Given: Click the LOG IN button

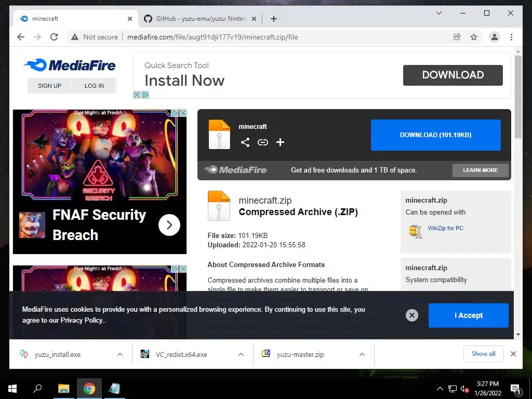Looking at the screenshot, I should [x=95, y=86].
